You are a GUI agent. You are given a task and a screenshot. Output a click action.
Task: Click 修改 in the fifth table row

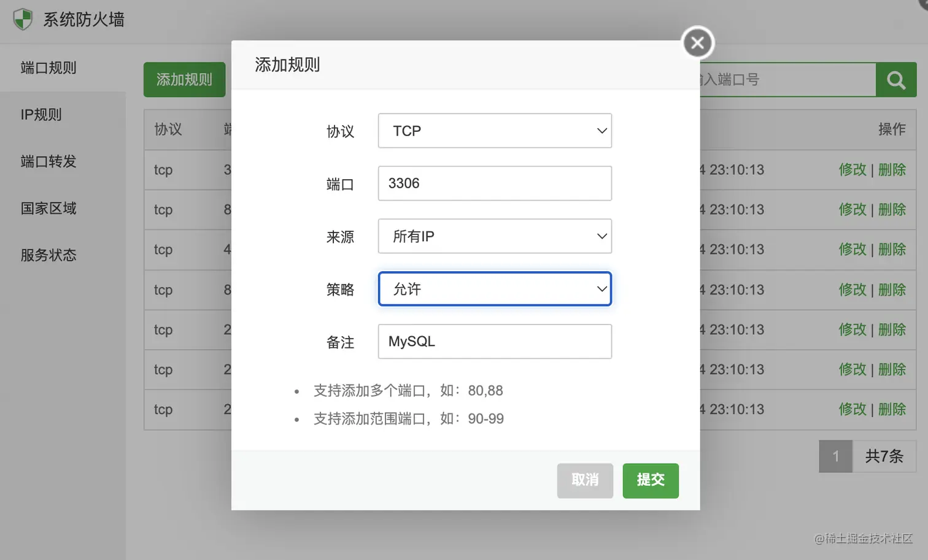click(x=853, y=329)
